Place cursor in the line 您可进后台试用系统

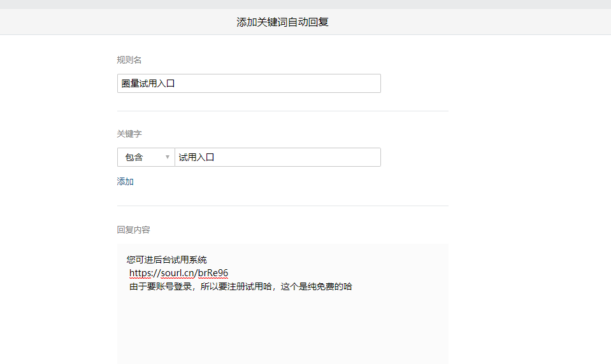167,260
